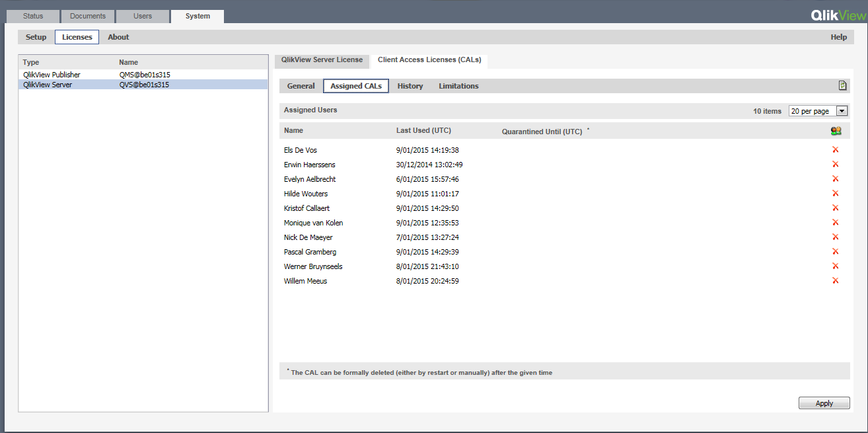Click user name Nick De Maeyer
868x433 pixels.
click(x=308, y=237)
